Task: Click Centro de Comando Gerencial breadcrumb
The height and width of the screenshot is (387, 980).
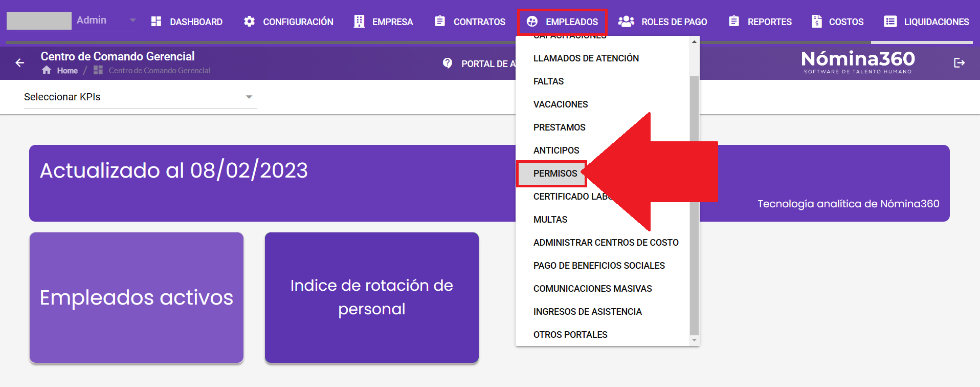Action: coord(159,71)
